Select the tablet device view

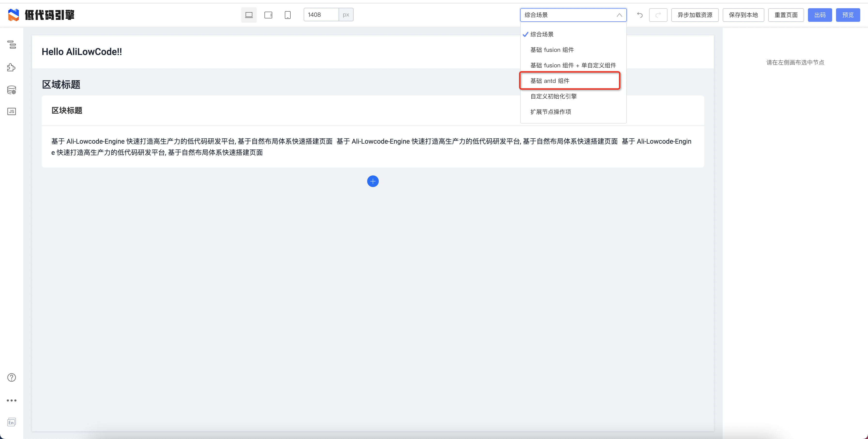pos(268,15)
